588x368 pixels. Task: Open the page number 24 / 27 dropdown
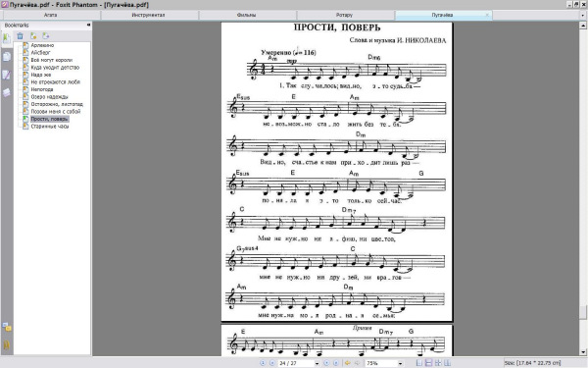[317, 363]
